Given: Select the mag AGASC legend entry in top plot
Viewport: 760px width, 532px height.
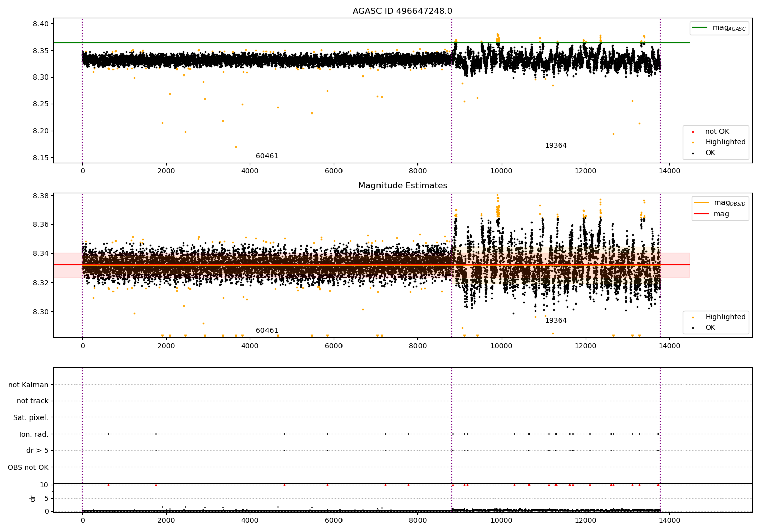Looking at the screenshot, I should tap(719, 28).
